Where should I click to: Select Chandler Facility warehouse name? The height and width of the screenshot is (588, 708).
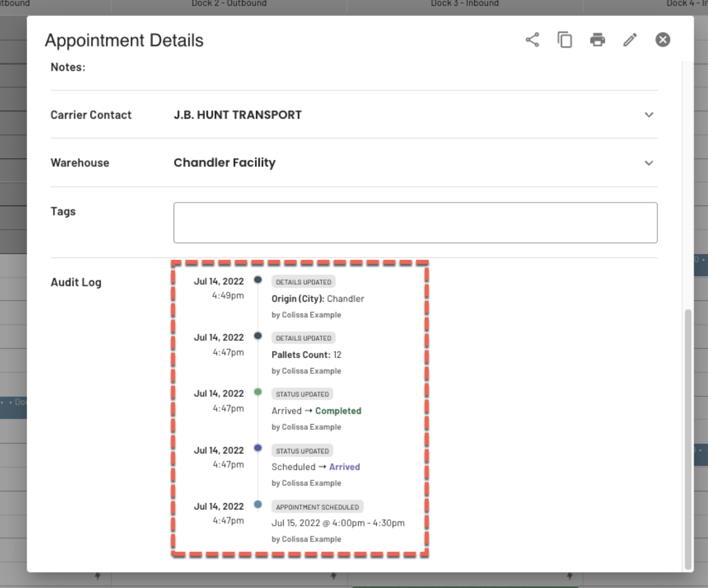click(225, 162)
